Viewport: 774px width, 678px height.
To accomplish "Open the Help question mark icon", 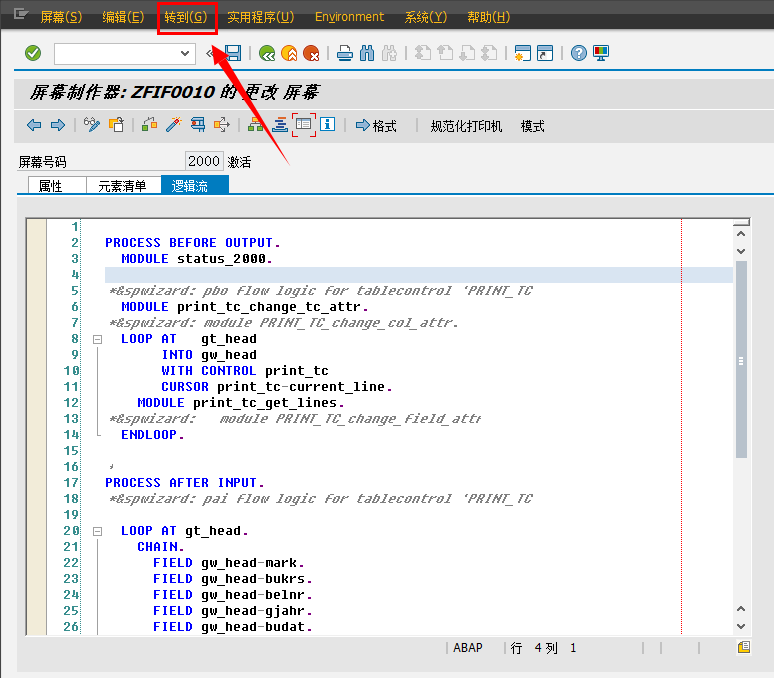I will click(x=579, y=53).
